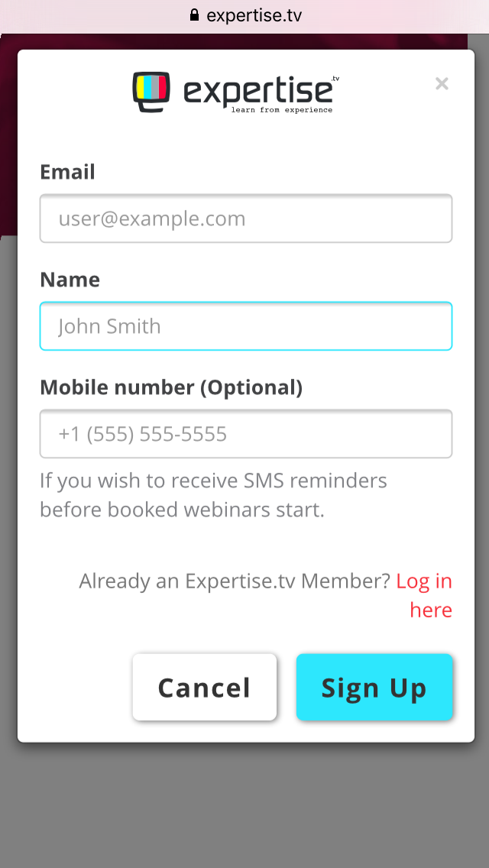Click the small .tv superscript in the logo
The image size is (489, 868).
[335, 78]
